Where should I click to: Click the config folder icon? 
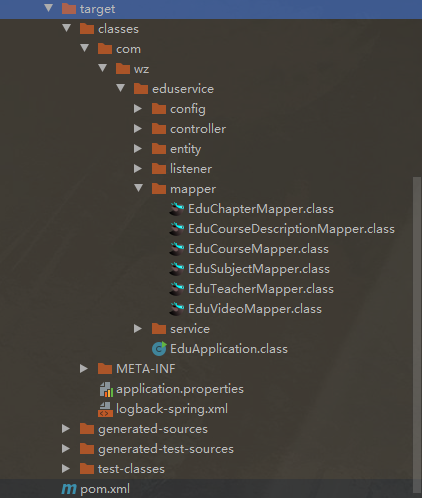[x=159, y=108]
